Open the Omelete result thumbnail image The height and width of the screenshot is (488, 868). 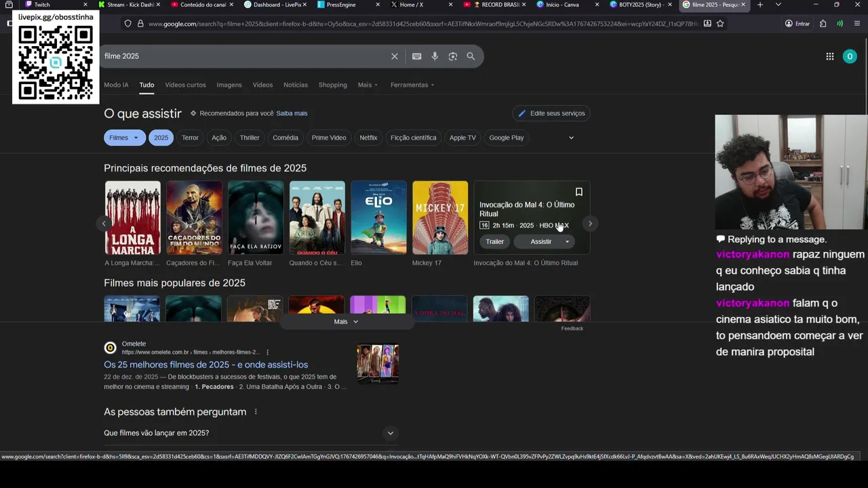[378, 364]
